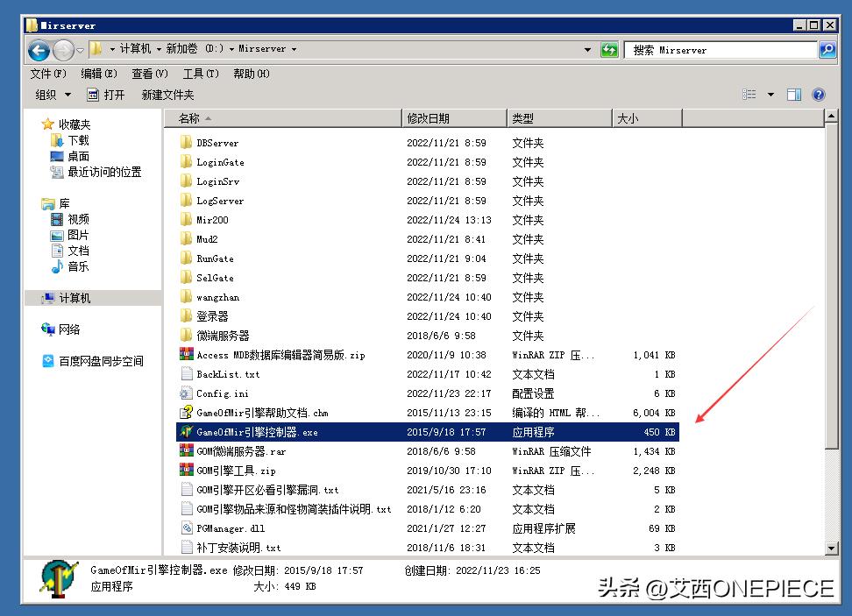This screenshot has width=852, height=616.
Task: Click the WinRAR icon of GOM微端服务器.rar
Action: click(x=187, y=451)
